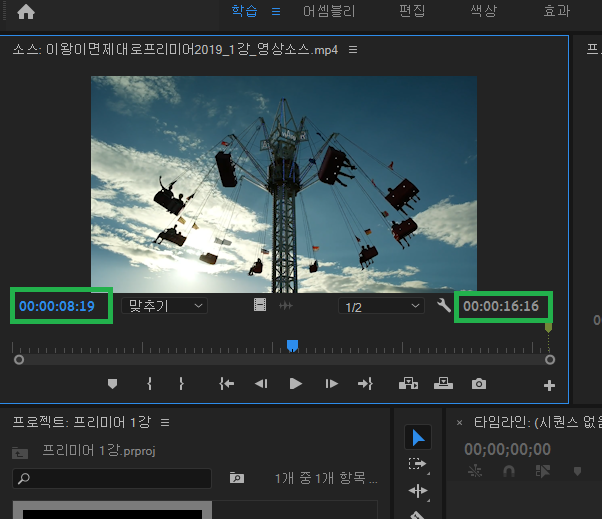
Task: Click the timeline 00;00;00;00 timecode
Action: 507,449
